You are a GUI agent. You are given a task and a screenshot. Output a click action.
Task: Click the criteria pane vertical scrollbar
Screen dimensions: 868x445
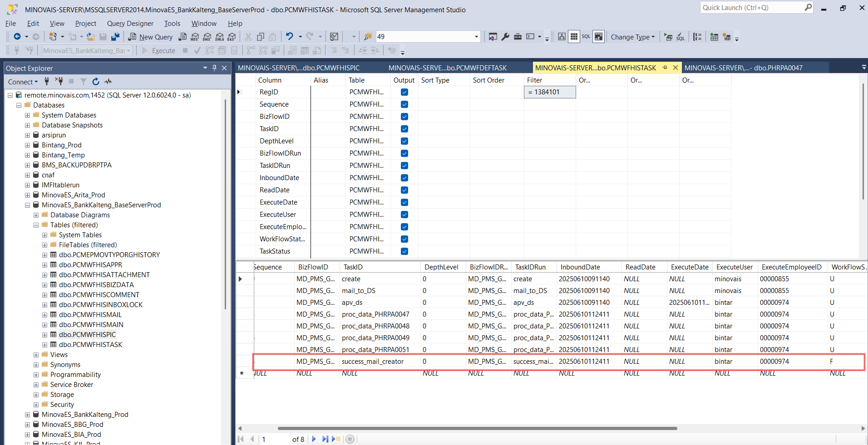pyautogui.click(x=863, y=141)
